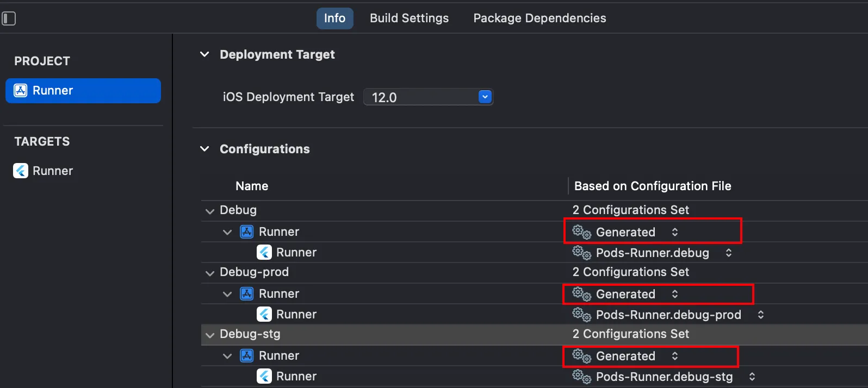Open Generated config dropdown for Debug Runner

coord(674,232)
